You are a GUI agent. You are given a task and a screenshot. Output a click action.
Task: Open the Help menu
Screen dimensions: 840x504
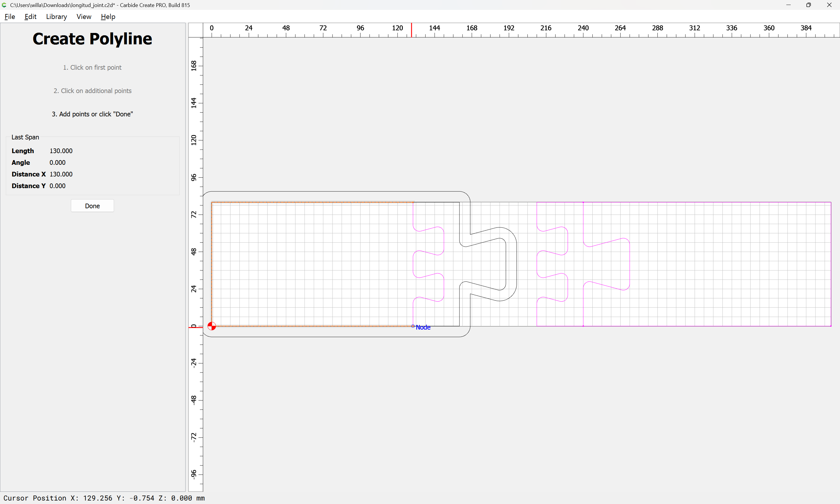point(108,17)
